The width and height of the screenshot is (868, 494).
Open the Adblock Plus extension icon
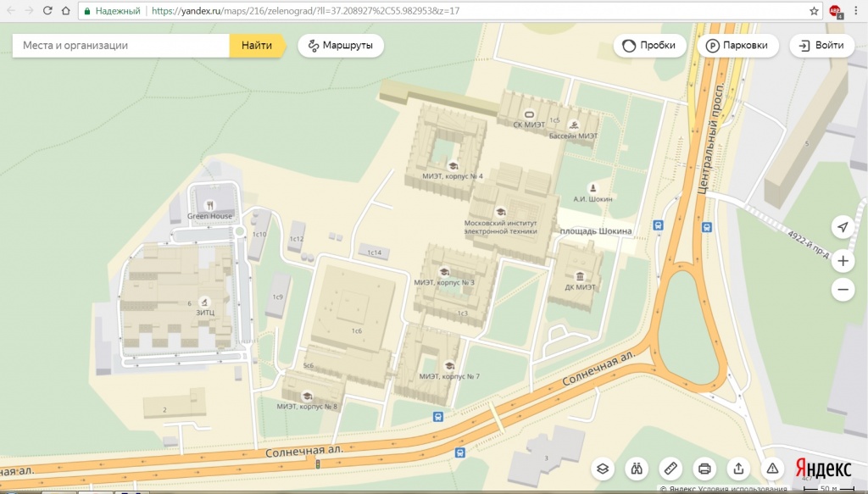[835, 11]
